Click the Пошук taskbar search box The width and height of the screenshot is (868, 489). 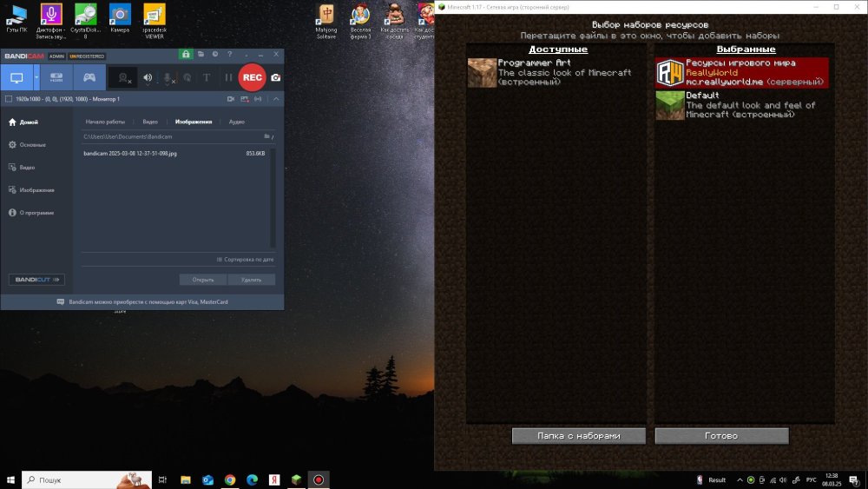pyautogui.click(x=87, y=479)
